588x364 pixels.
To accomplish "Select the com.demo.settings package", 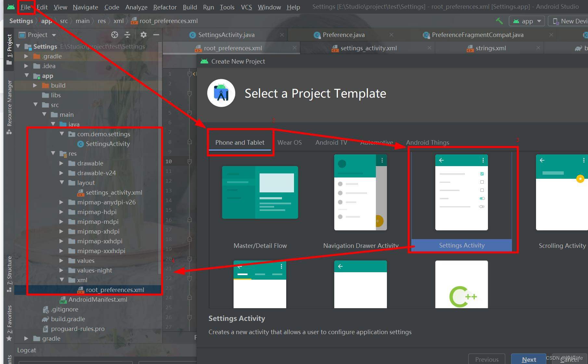I will tap(99, 134).
